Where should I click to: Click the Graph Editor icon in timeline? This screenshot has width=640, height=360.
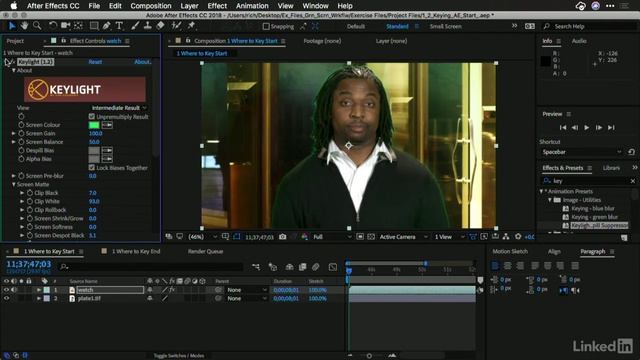point(333,267)
